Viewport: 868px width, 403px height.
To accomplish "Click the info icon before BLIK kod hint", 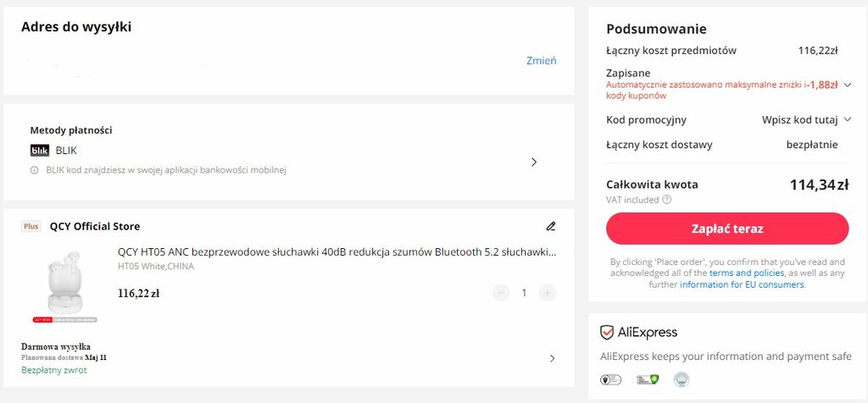I will coord(34,170).
